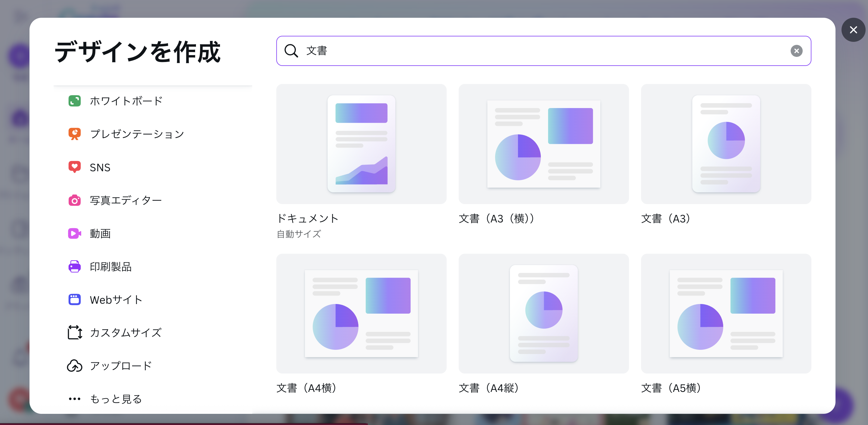Image resolution: width=868 pixels, height=425 pixels.
Task: Focus the search box containing 文書
Action: (539, 51)
